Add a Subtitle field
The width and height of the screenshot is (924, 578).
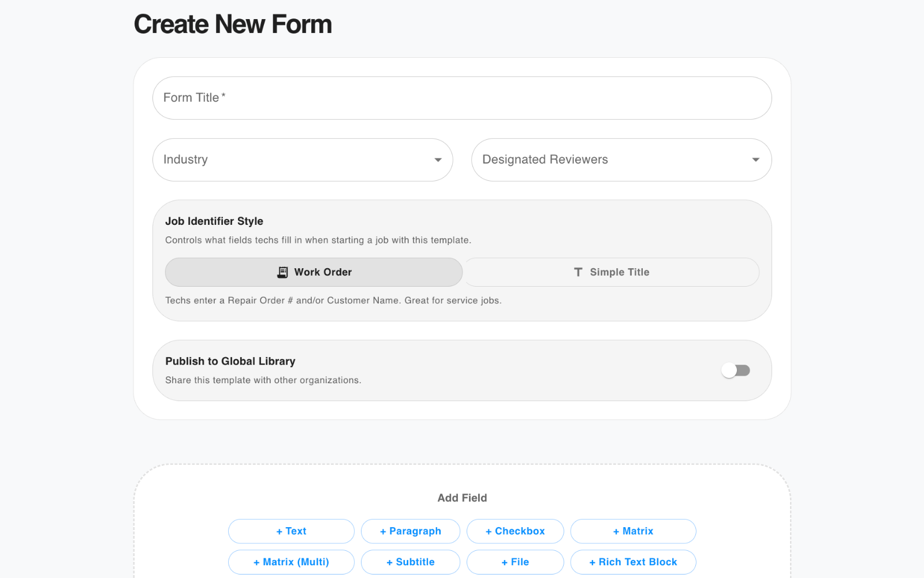pyautogui.click(x=410, y=561)
